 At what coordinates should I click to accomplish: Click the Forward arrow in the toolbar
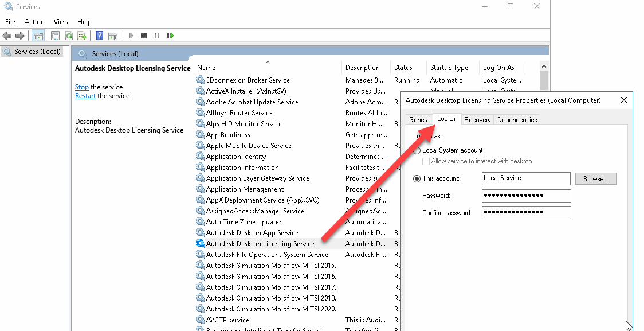pyautogui.click(x=19, y=36)
